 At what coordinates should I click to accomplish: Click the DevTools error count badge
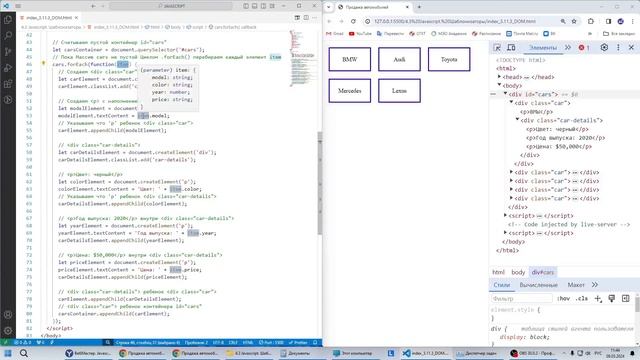tap(584, 48)
